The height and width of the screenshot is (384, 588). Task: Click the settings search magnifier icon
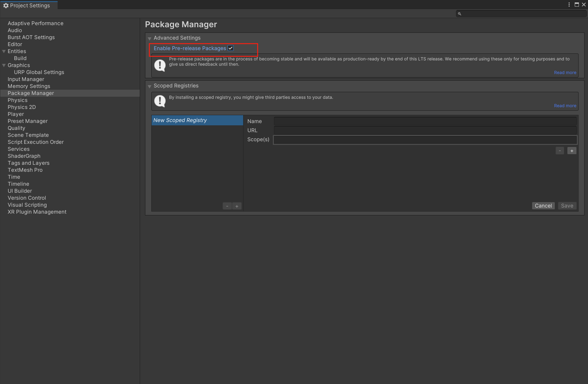click(x=459, y=14)
